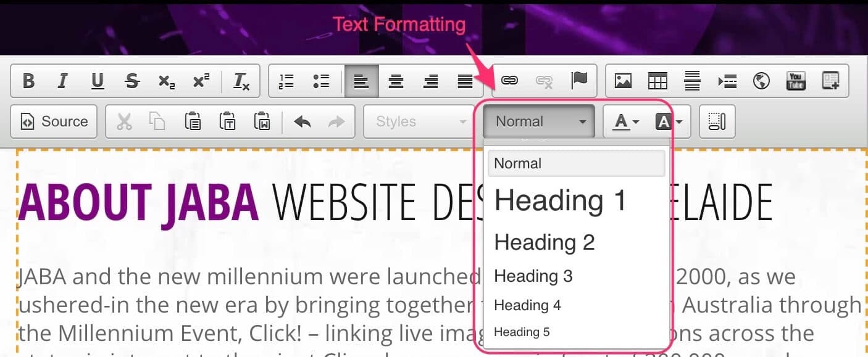868x357 pixels.
Task: Center align the text
Action: (x=396, y=81)
